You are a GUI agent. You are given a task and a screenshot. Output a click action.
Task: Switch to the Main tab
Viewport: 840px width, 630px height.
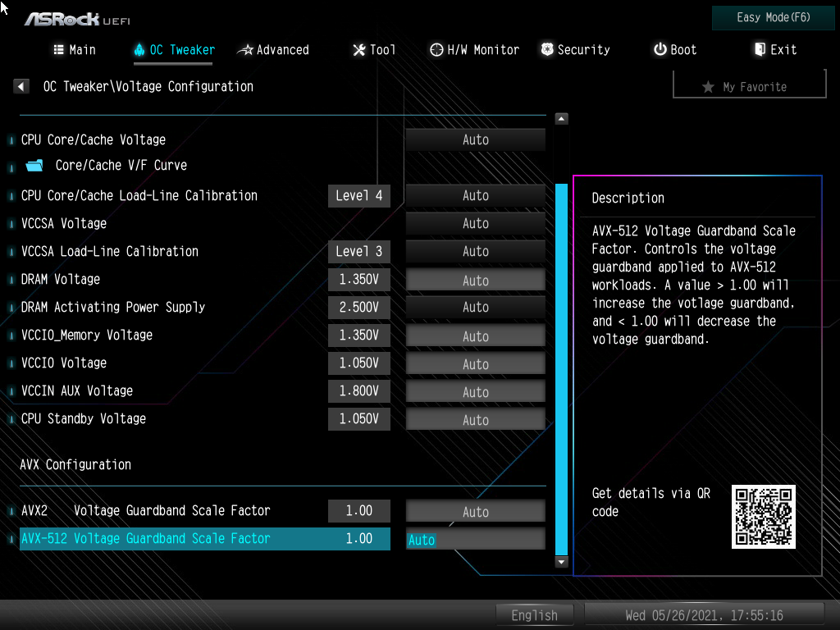[x=74, y=49]
